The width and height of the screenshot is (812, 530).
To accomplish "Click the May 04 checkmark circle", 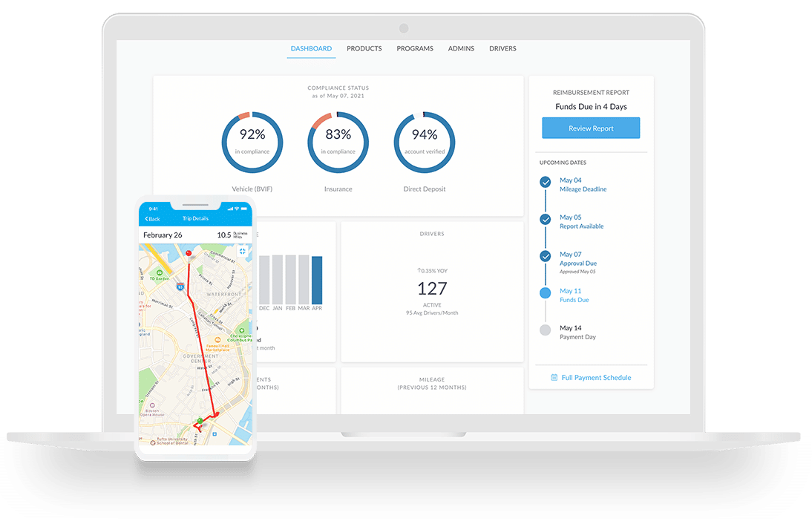I will [x=546, y=182].
